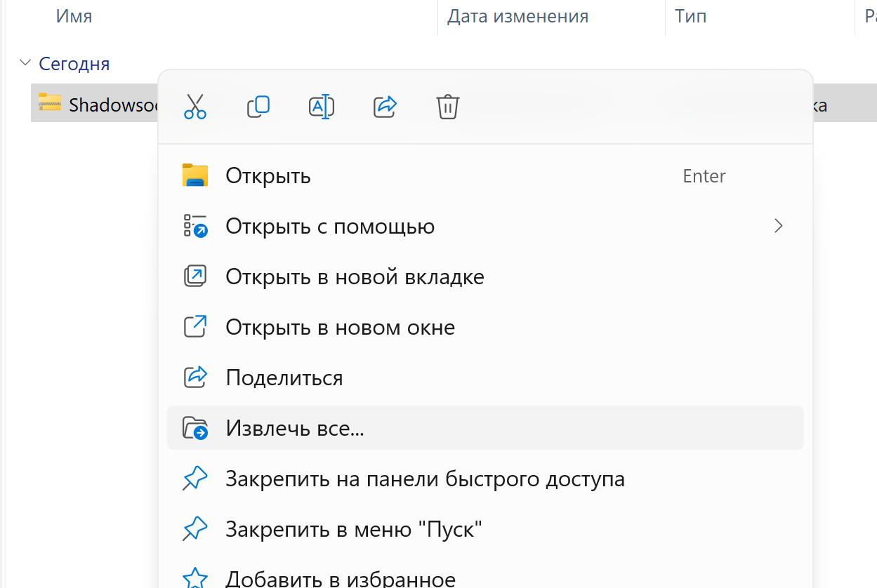Screen dimensions: 877x588
Task: Click the Copy icon in context menu
Action: coord(258,107)
